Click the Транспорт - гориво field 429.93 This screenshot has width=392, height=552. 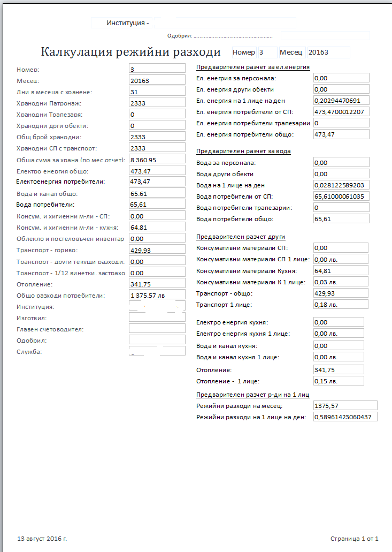pos(157,250)
